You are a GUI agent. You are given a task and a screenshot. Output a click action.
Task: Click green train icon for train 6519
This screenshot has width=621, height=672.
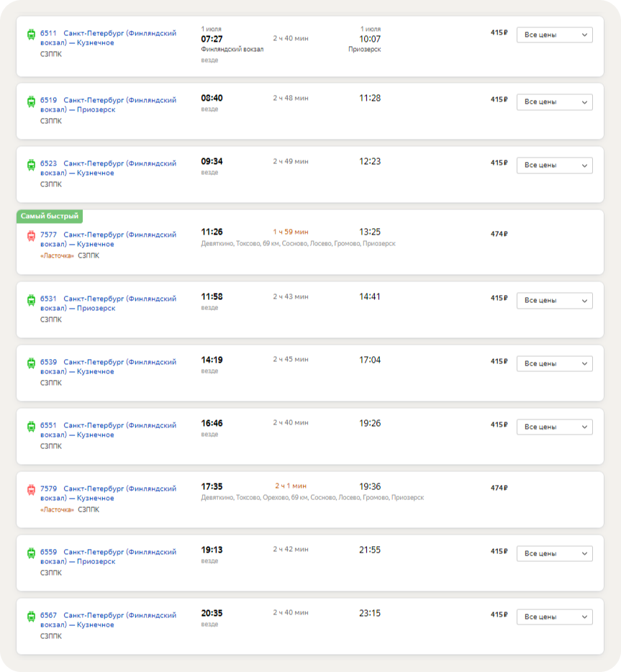[x=31, y=101]
